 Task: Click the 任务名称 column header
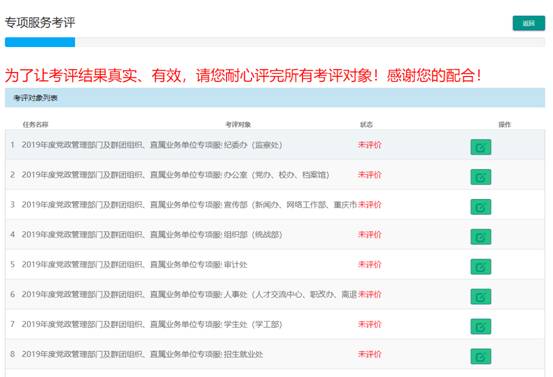point(35,124)
